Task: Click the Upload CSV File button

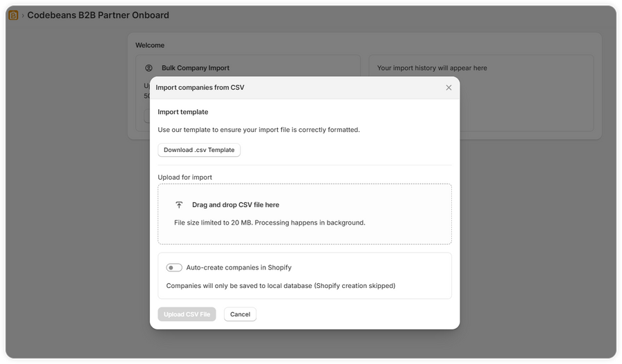Action: click(187, 314)
